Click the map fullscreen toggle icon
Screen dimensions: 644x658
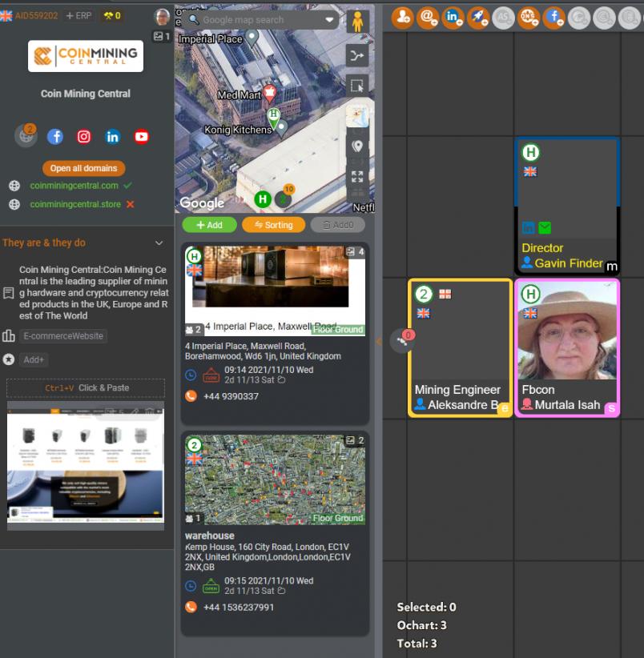click(357, 177)
